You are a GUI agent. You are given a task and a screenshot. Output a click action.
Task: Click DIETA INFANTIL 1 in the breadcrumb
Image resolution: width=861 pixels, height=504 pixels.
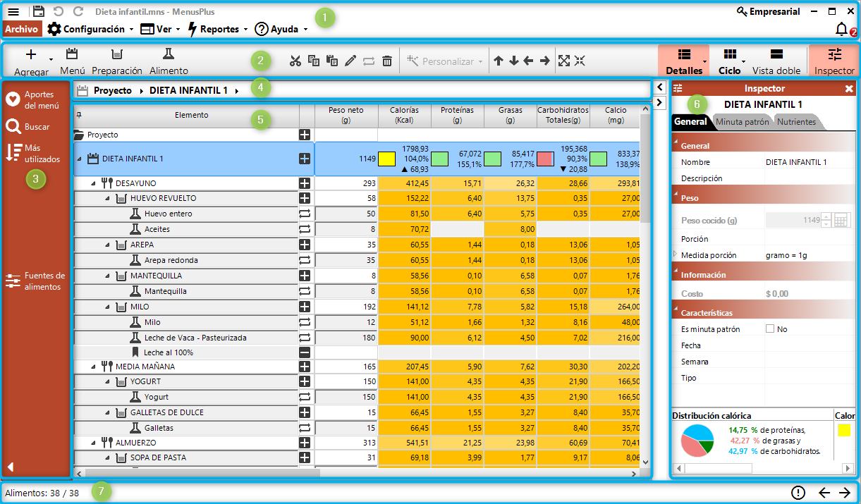coord(188,90)
